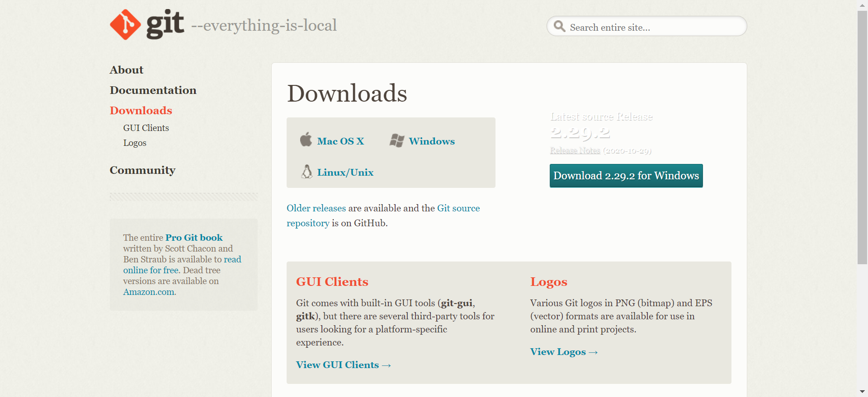Image resolution: width=868 pixels, height=397 pixels.
Task: Click the Git diamond logo icon
Action: click(x=125, y=25)
